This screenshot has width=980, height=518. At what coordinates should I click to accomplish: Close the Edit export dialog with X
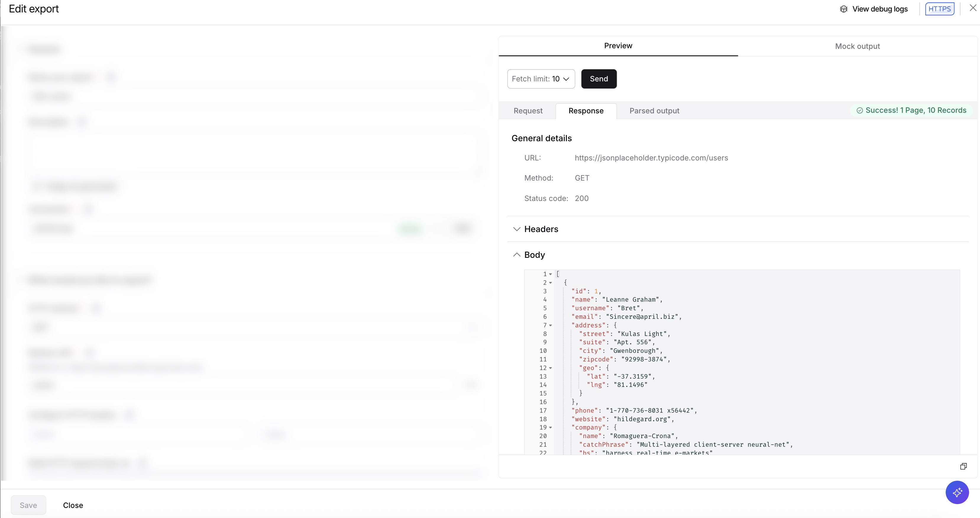pos(972,8)
